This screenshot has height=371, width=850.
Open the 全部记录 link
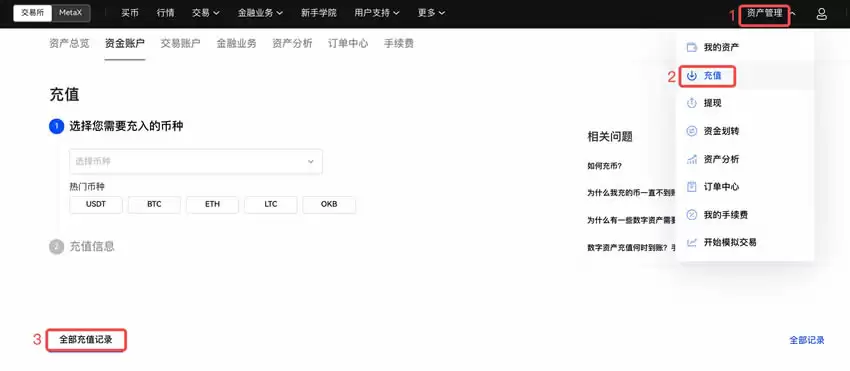click(807, 340)
